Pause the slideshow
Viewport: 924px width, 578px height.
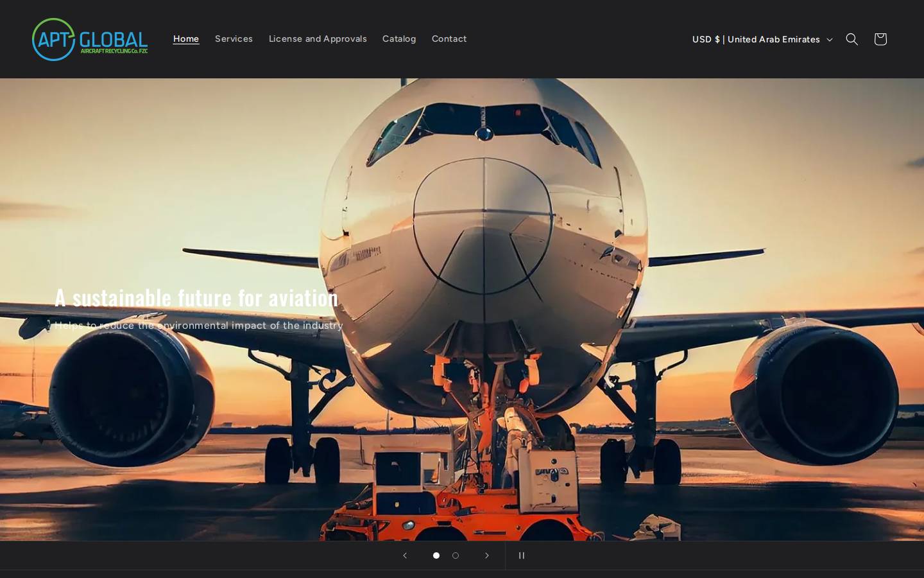tap(522, 556)
